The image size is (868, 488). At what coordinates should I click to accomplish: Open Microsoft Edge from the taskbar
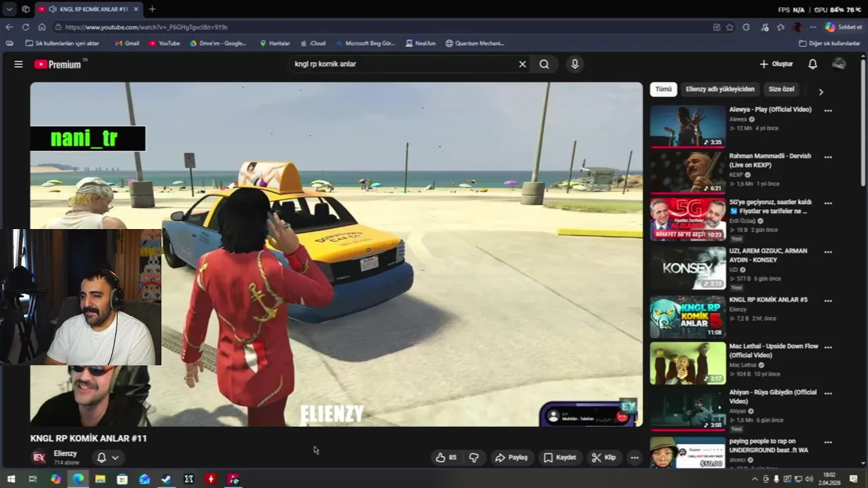[x=78, y=479]
